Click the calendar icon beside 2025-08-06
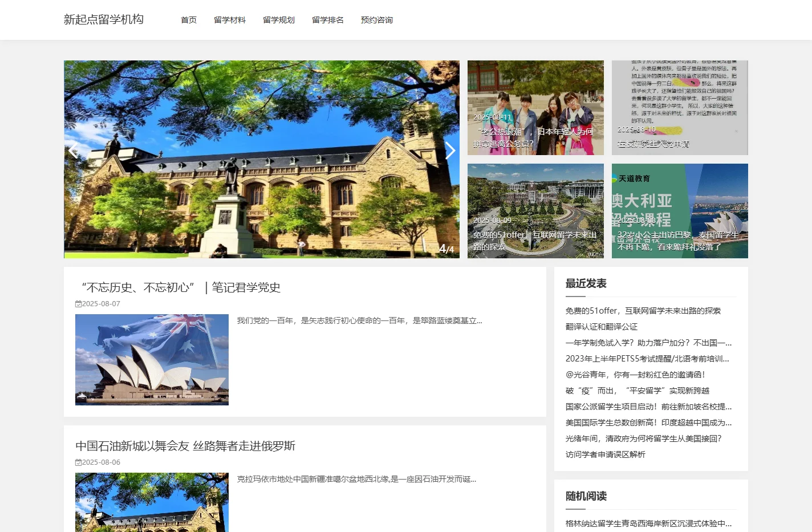The image size is (812, 532). pos(78,462)
